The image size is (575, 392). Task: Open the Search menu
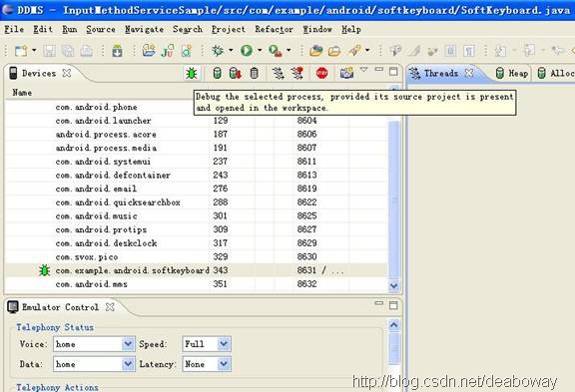pyautogui.click(x=188, y=29)
